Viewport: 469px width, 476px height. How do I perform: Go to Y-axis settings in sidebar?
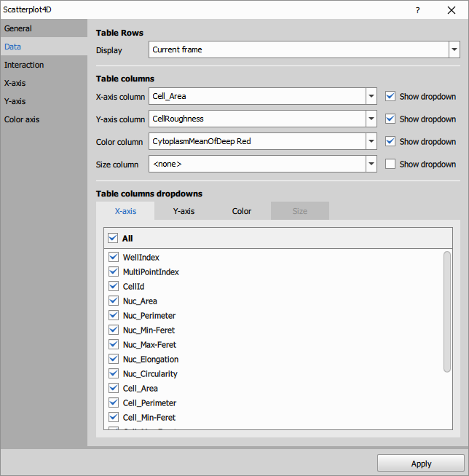tap(44, 101)
